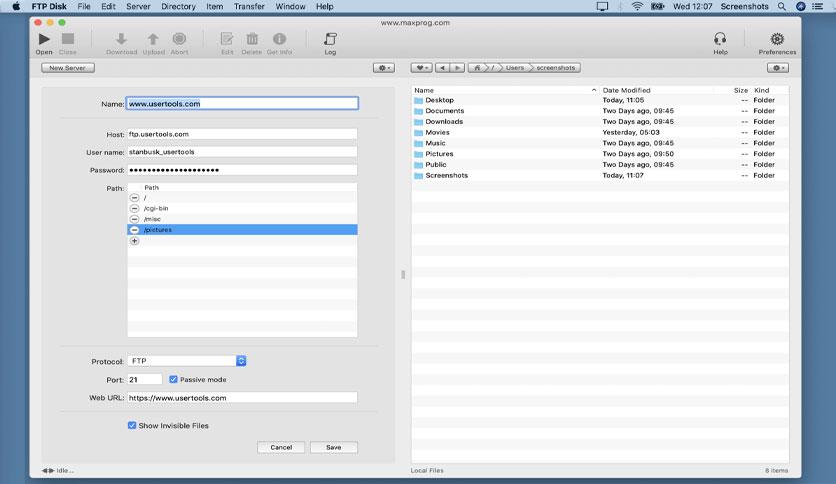Click the Cancel button
The image size is (836, 484).
[x=281, y=447]
